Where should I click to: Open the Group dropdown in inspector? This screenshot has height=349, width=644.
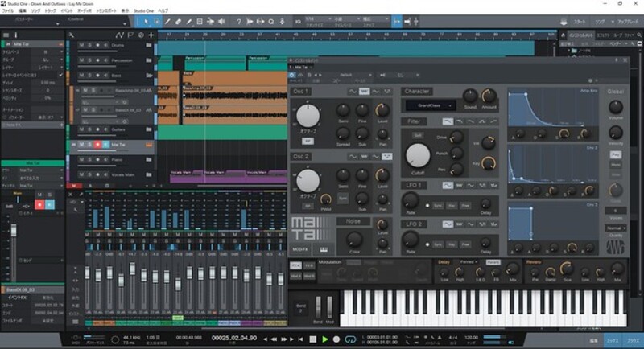coord(48,60)
